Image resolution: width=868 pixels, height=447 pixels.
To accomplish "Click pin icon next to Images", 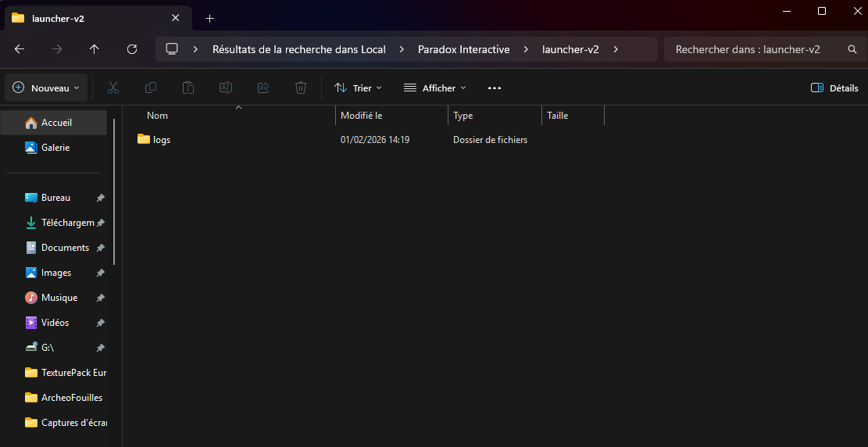I will coord(100,273).
